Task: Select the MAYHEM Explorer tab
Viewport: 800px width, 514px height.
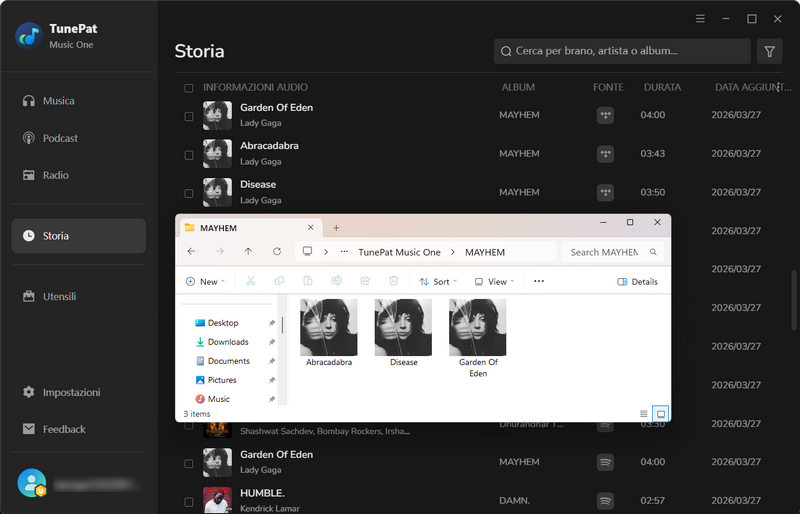Action: (249, 228)
